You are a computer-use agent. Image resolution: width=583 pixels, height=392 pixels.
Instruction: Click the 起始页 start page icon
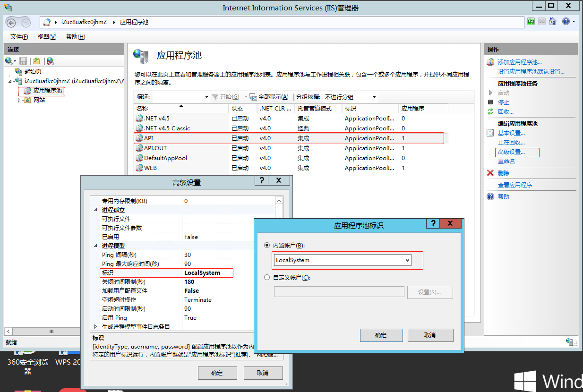coord(19,72)
